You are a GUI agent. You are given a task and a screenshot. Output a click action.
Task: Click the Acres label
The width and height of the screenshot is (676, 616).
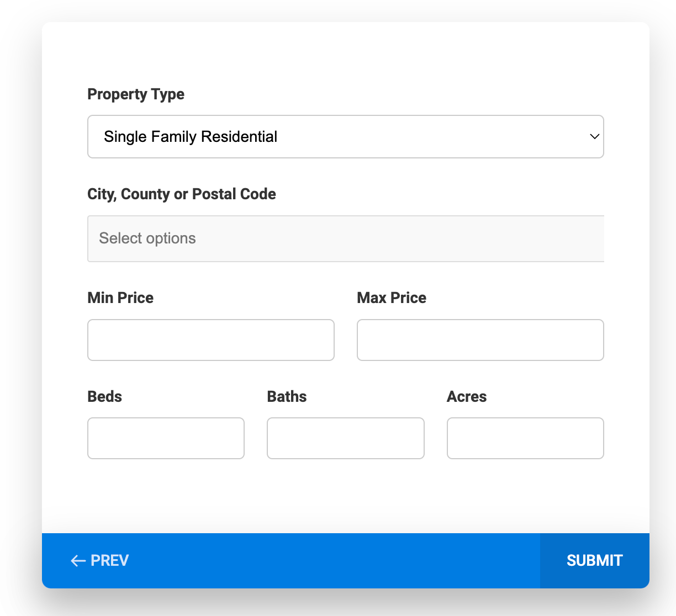(x=467, y=397)
